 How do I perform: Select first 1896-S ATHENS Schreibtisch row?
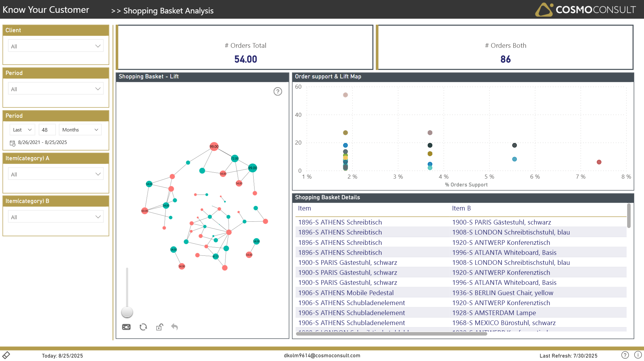[340, 222]
